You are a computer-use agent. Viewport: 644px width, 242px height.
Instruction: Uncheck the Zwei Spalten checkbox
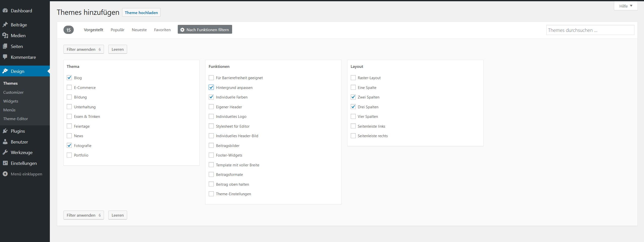tap(353, 97)
